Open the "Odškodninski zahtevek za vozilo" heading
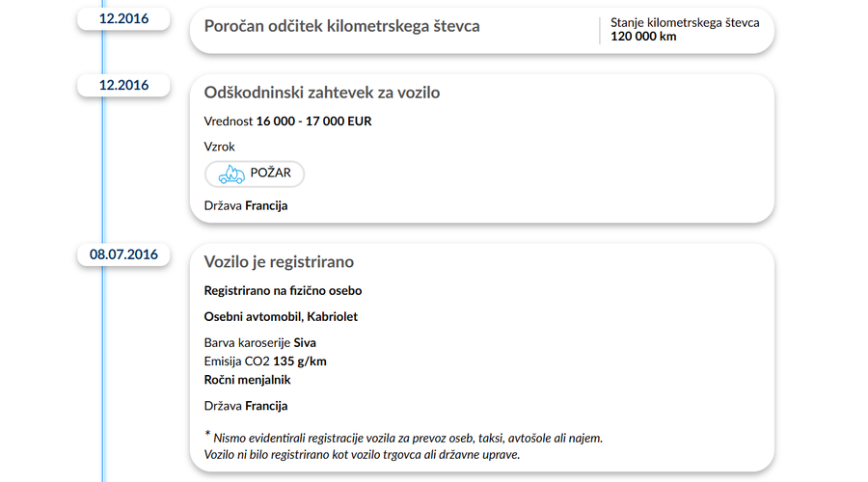Image resolution: width=868 pixels, height=482 pixels. tap(322, 93)
